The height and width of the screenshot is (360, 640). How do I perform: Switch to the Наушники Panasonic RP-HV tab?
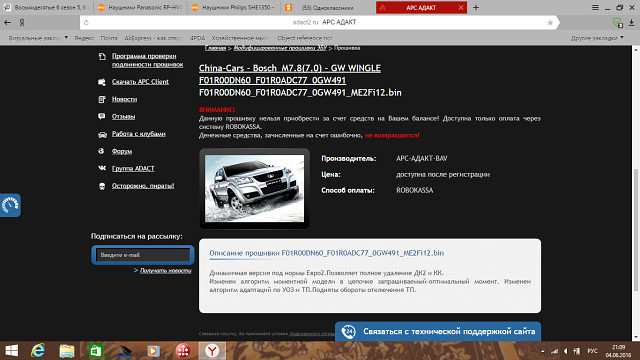140,7
